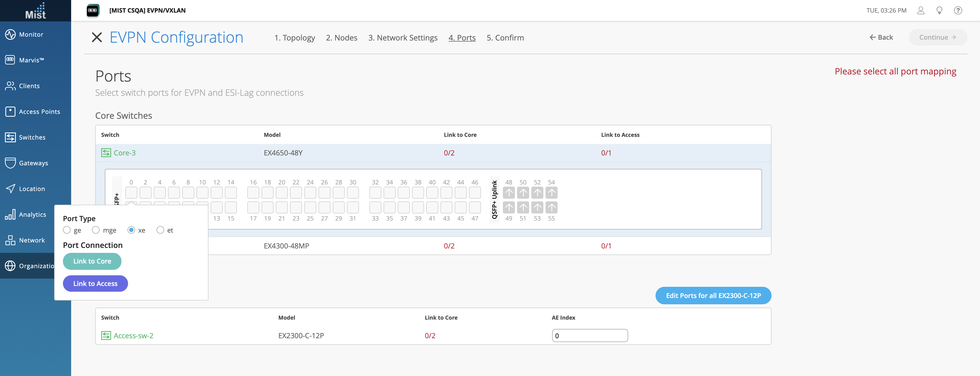This screenshot has height=376, width=980.
Task: Open the help question mark icon
Action: click(x=958, y=11)
